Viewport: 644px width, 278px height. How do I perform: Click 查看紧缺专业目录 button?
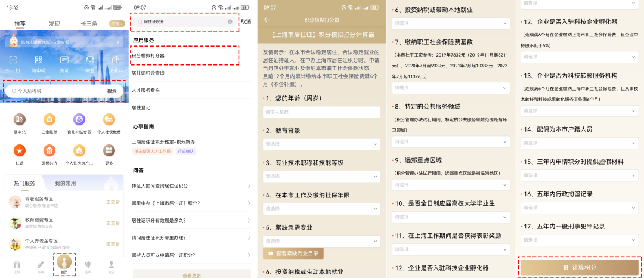point(293,254)
